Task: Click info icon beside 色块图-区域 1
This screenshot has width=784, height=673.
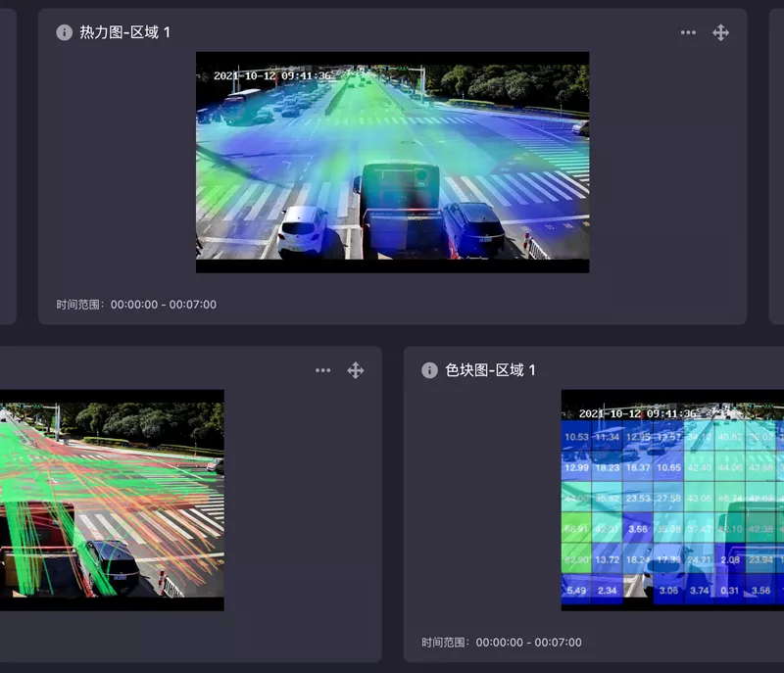Action: point(429,370)
